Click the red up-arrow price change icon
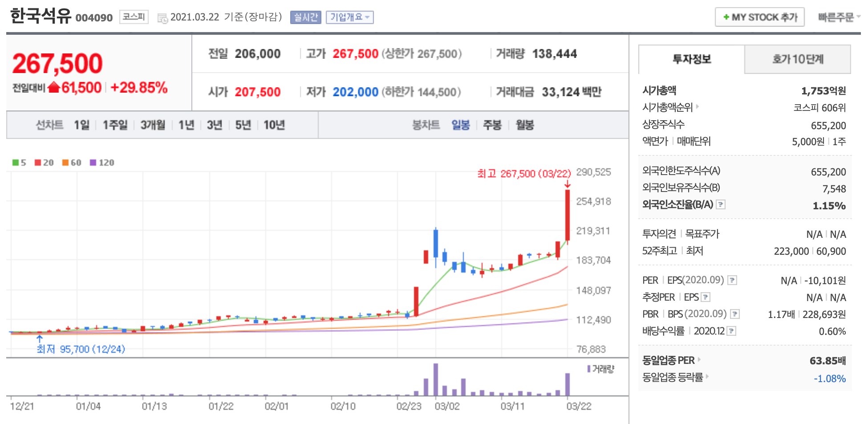Screen dimensions: 868x424 (54, 87)
